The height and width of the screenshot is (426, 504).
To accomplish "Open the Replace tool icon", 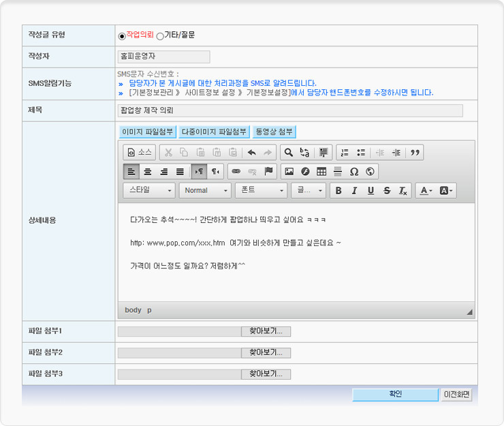I will (x=304, y=152).
